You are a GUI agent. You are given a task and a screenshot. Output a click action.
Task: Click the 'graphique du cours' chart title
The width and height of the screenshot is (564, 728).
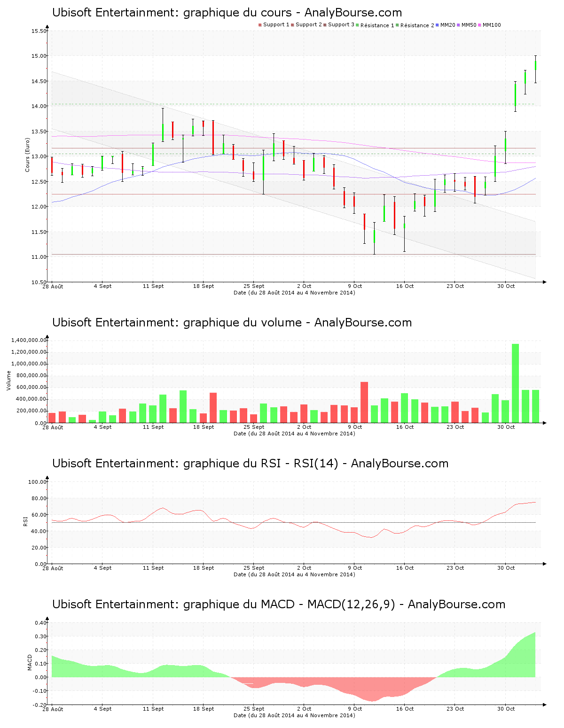[x=227, y=13]
